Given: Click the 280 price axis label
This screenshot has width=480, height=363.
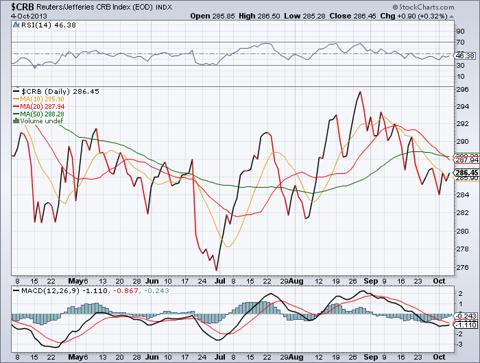Looking at the screenshot, I should (462, 231).
